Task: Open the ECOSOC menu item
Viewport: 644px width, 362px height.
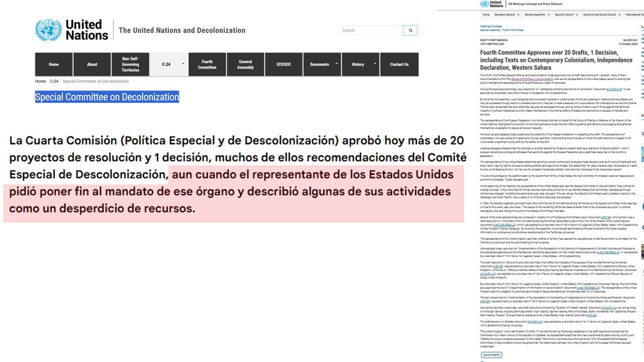Action: pyautogui.click(x=284, y=64)
